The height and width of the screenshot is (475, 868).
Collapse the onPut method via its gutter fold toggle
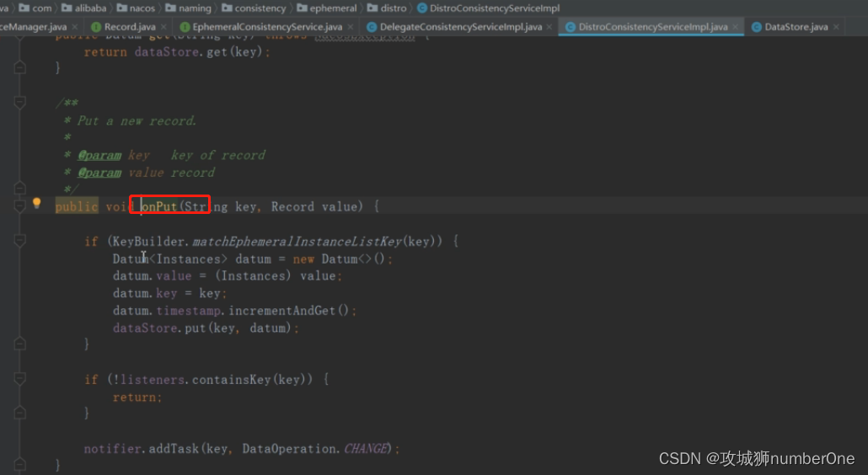[x=20, y=206]
